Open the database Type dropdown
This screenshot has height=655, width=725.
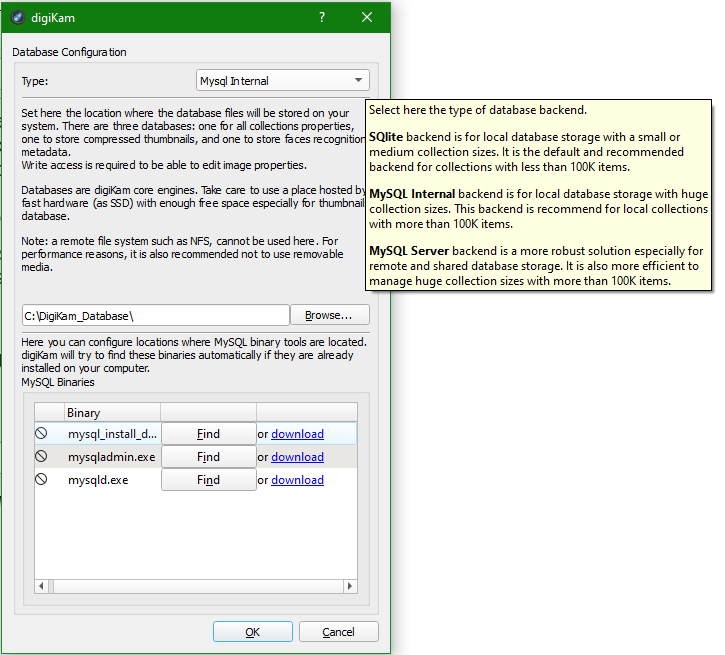pos(283,80)
